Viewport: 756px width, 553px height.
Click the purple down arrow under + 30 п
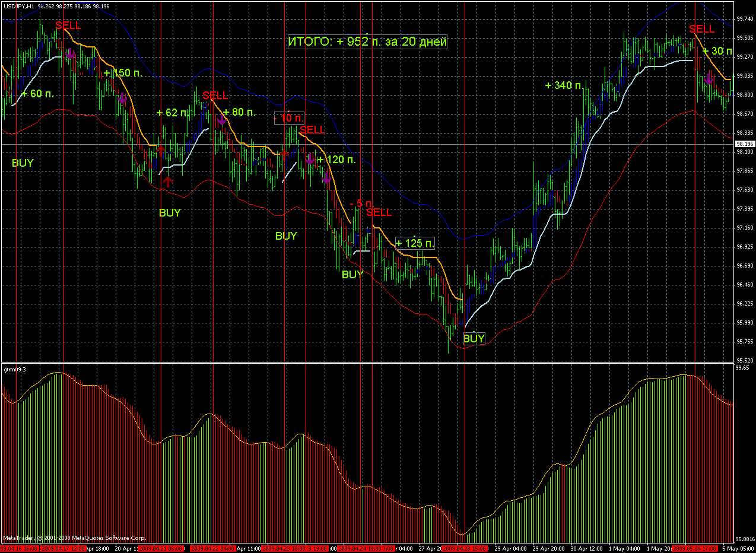click(x=709, y=79)
